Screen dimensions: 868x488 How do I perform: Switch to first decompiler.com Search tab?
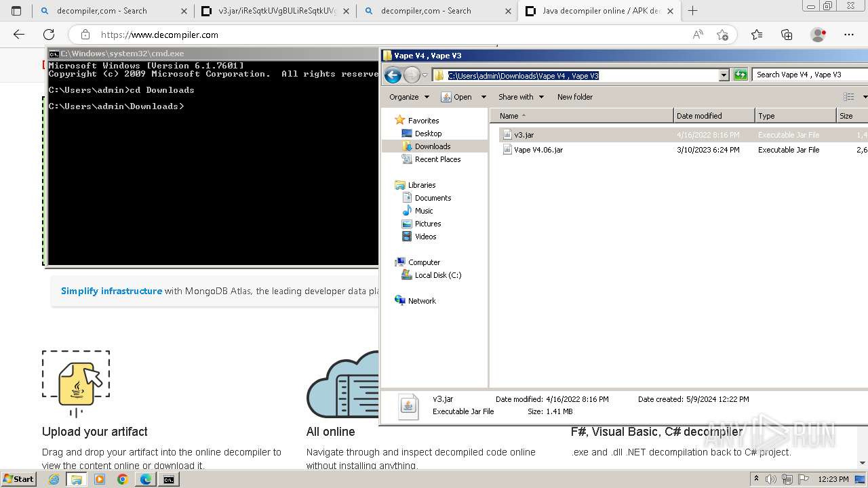point(112,11)
